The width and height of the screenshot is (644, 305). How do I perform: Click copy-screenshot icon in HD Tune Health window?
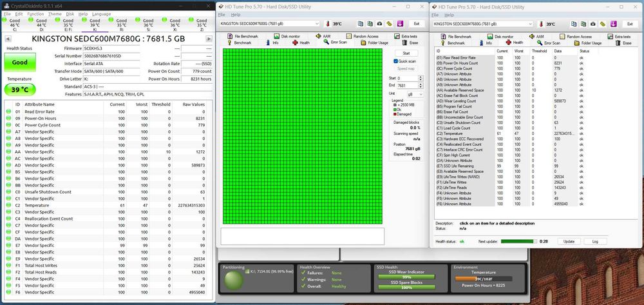coord(583,25)
